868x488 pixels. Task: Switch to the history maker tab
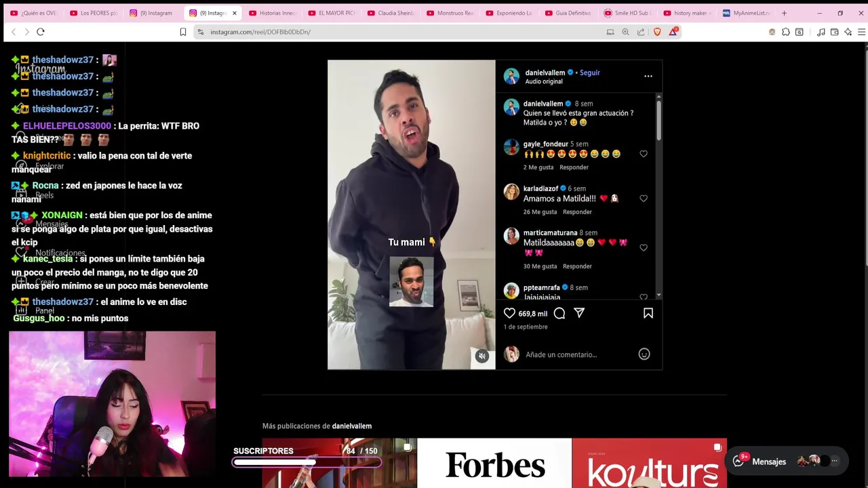688,13
